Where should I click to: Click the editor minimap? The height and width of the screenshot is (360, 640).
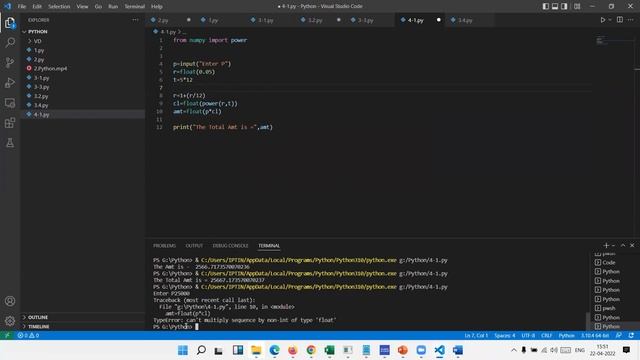tap(613, 41)
